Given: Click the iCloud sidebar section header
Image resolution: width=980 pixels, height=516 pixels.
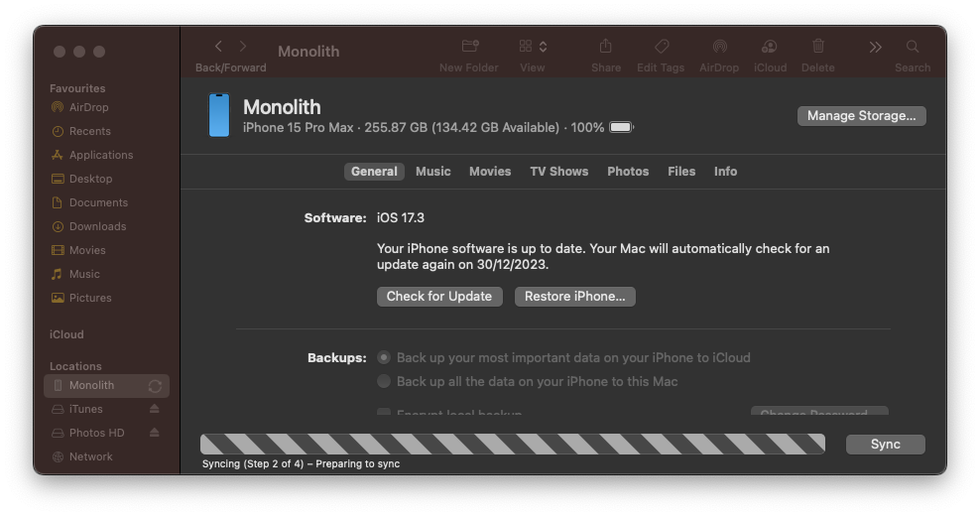Looking at the screenshot, I should [x=66, y=334].
